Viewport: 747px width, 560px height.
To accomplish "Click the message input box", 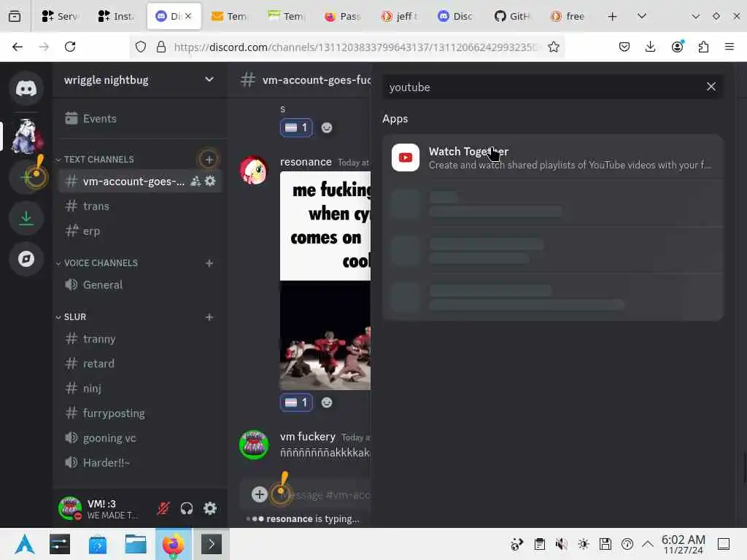I will tap(324, 495).
